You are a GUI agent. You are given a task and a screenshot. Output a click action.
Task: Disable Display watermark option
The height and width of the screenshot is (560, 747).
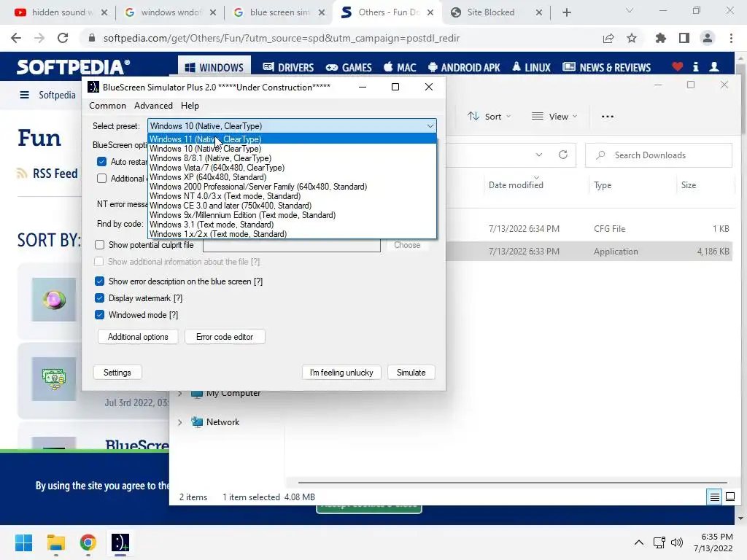click(x=99, y=298)
